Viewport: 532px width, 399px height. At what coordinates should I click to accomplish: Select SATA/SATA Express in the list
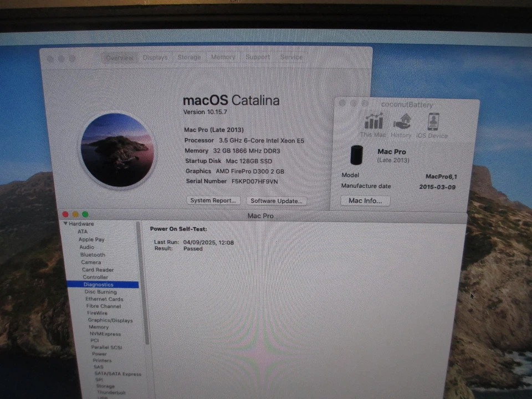point(117,374)
